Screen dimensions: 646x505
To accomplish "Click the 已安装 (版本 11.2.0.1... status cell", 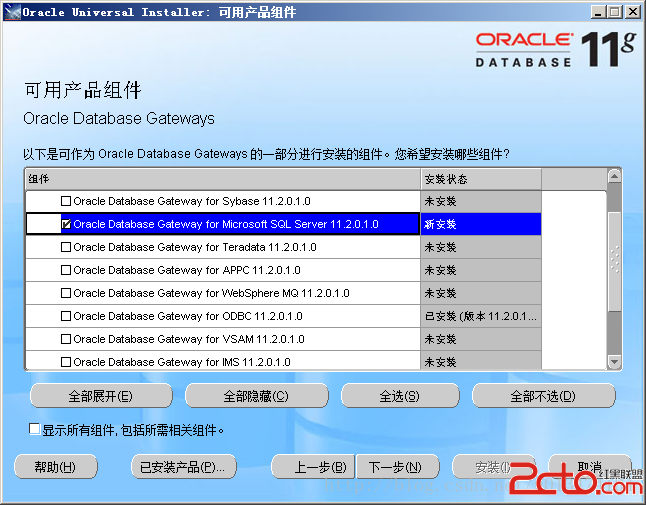I will coord(481,316).
